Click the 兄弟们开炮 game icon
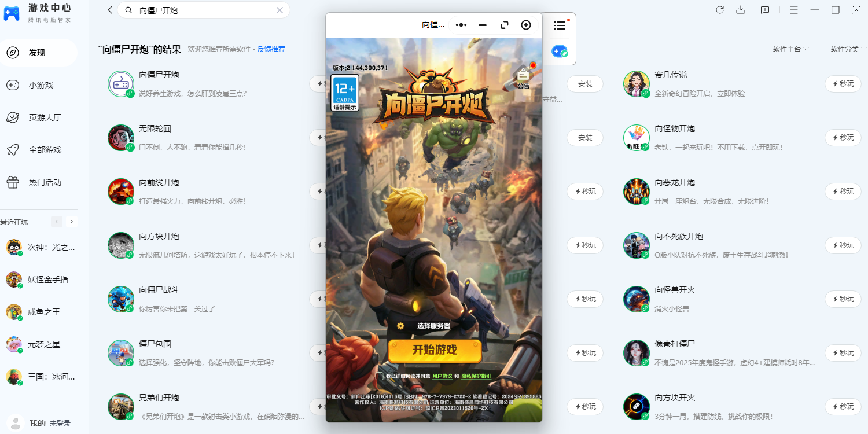Screen dimensions: 868x434 point(121,407)
